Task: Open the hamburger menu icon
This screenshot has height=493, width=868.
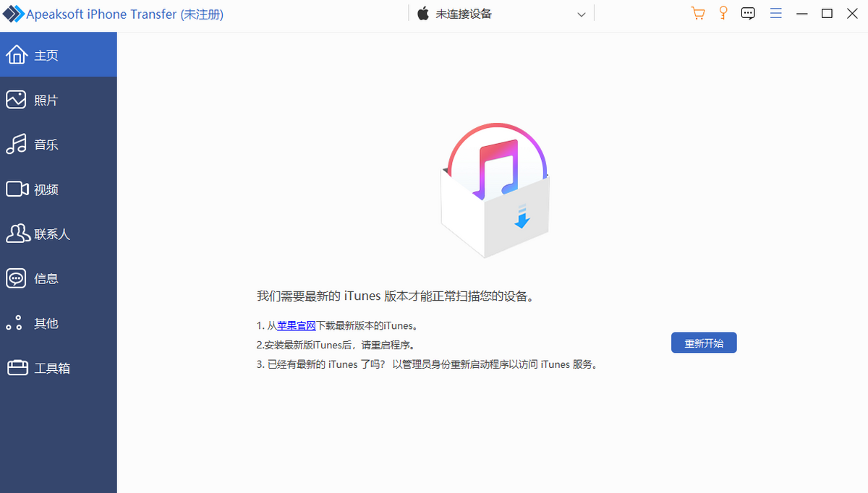Action: pos(776,14)
